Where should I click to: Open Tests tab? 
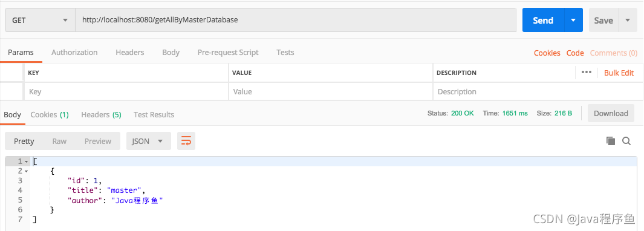coord(285,53)
